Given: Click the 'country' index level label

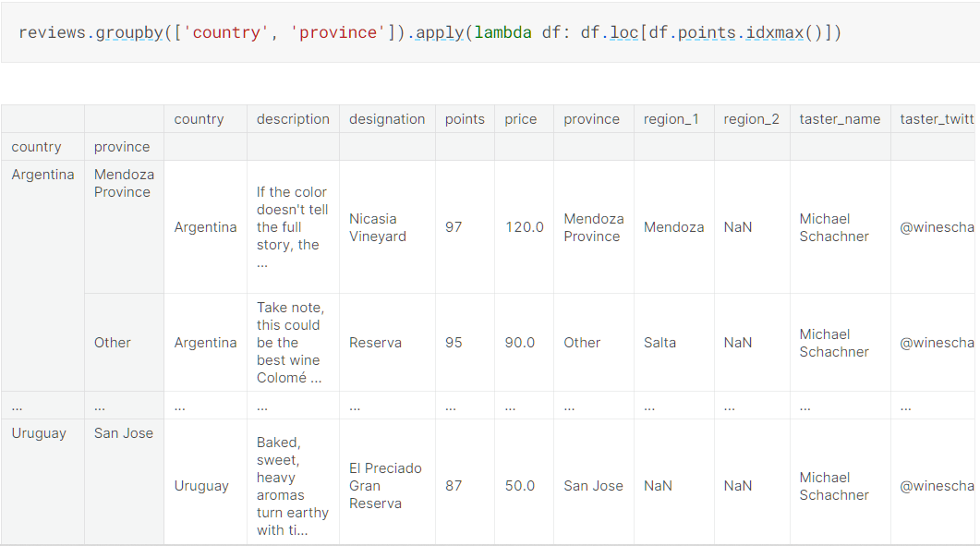Looking at the screenshot, I should pyautogui.click(x=37, y=147).
